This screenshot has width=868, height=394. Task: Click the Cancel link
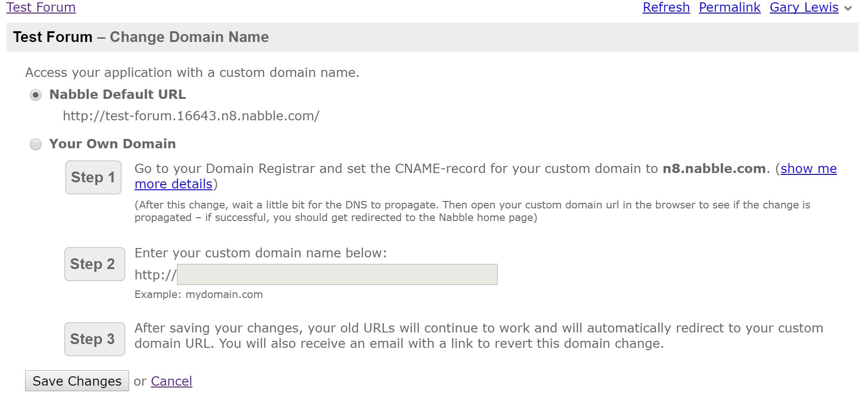171,381
